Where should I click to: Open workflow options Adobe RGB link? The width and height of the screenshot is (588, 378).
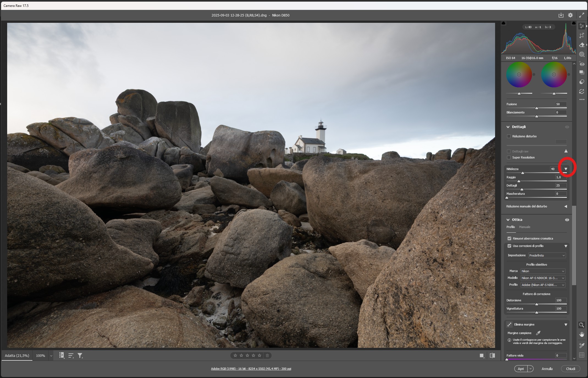pyautogui.click(x=251, y=369)
